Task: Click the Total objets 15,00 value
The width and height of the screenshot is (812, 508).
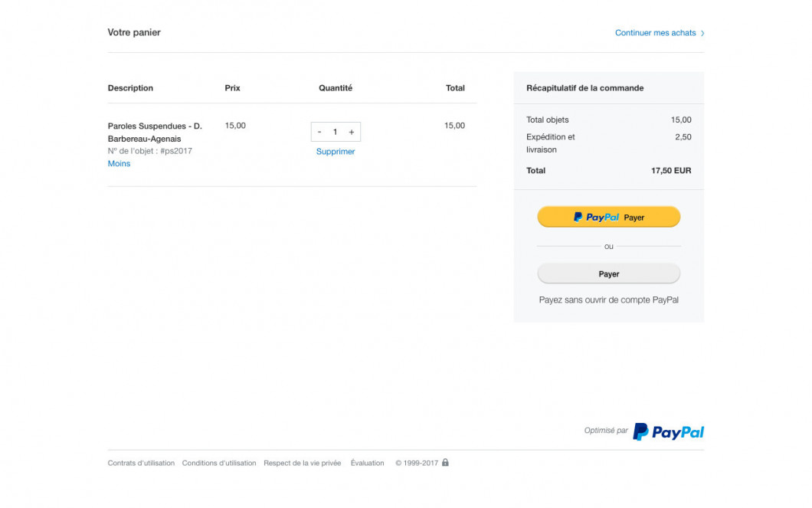Action: (681, 120)
